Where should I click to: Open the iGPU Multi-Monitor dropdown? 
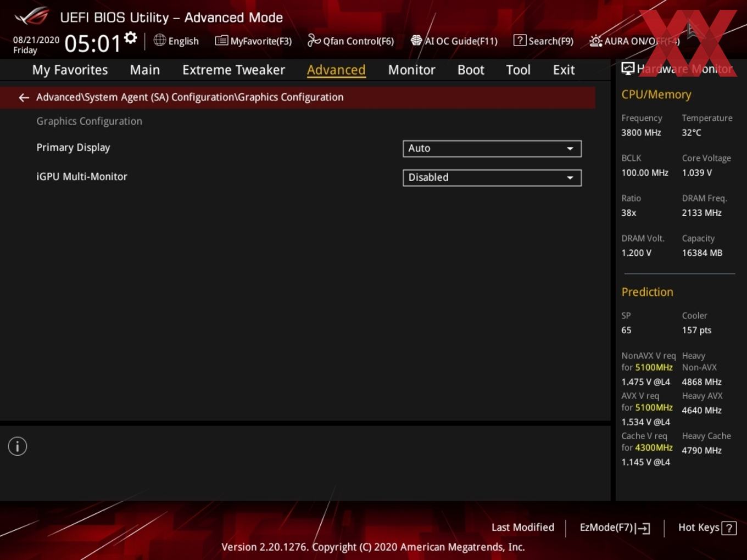click(492, 177)
